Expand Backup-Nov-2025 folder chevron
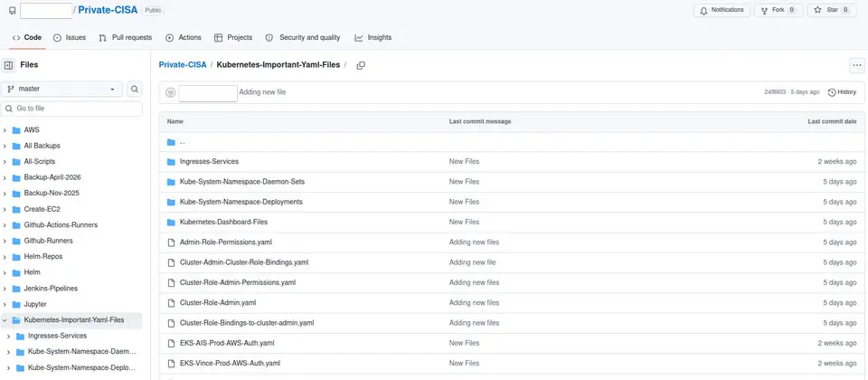The image size is (868, 380). click(5, 194)
